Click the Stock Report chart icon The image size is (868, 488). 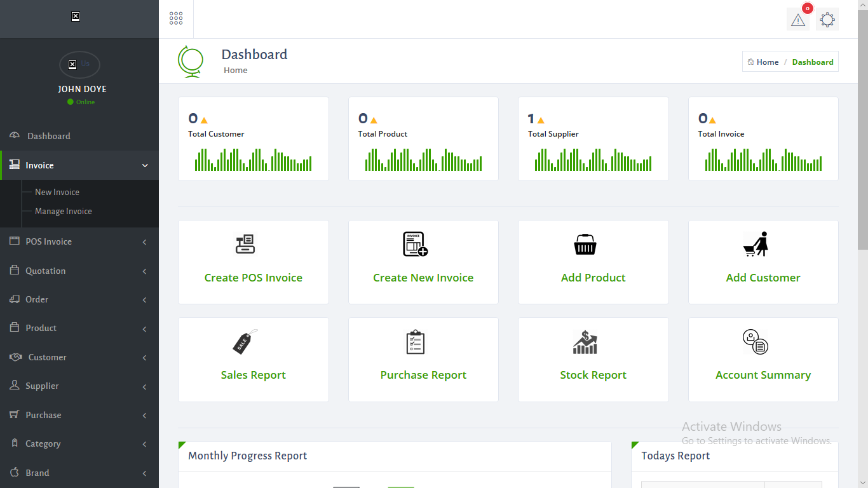tap(585, 342)
